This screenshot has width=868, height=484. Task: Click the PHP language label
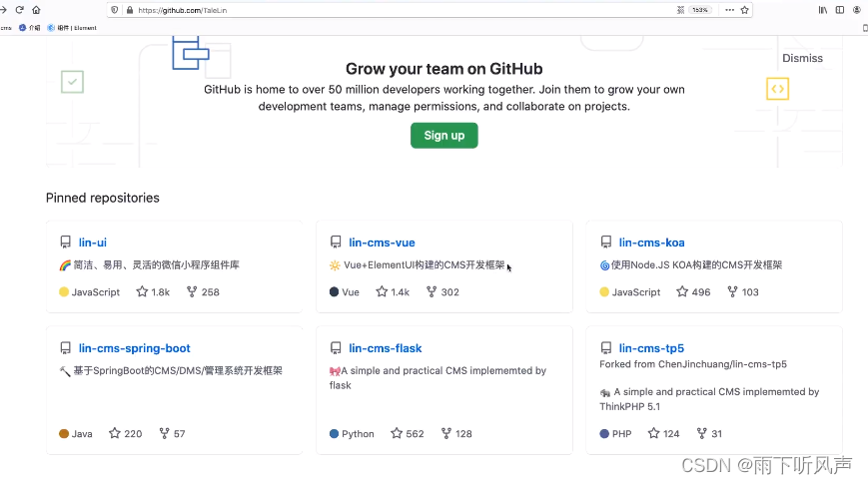[621, 434]
